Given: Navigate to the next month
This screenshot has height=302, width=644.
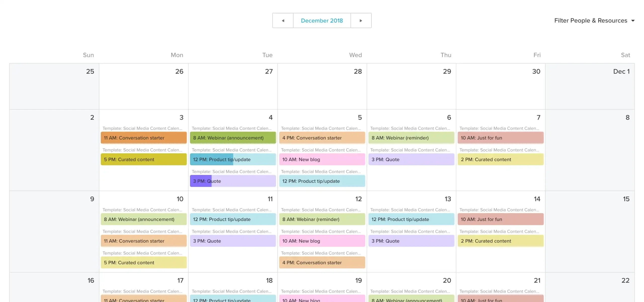Looking at the screenshot, I should [361, 20].
